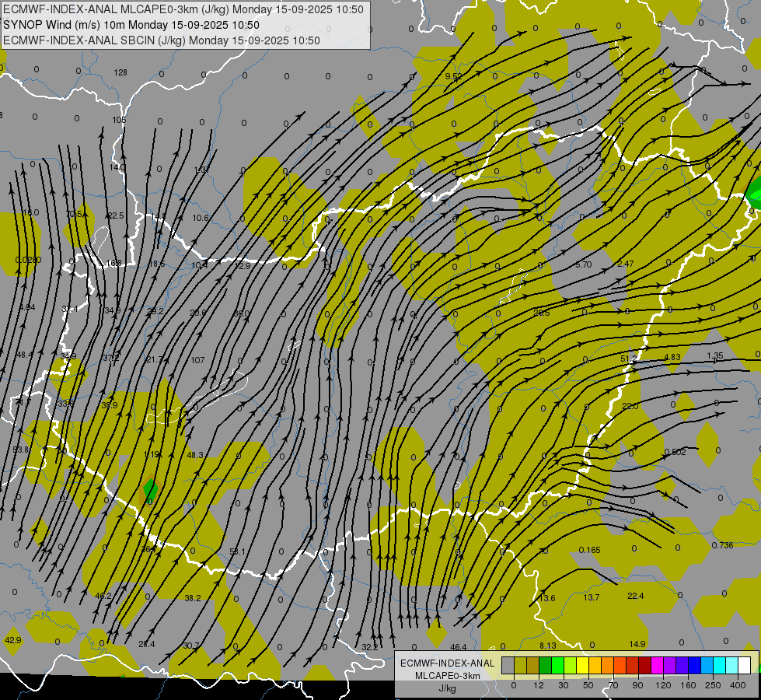Click the olive legend swatch right of 0
Screen dimensions: 761x700
click(520, 665)
